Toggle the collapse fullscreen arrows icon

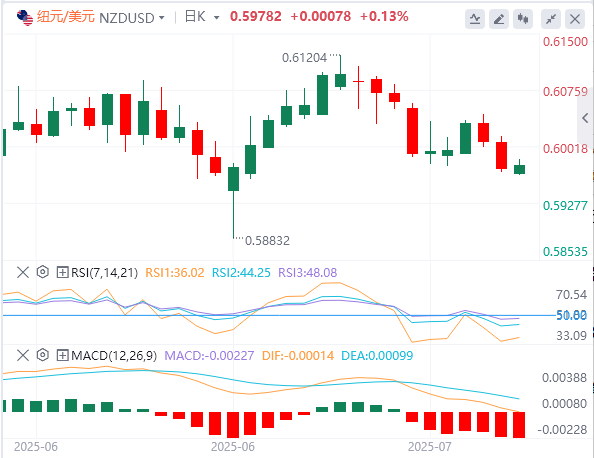(551, 19)
